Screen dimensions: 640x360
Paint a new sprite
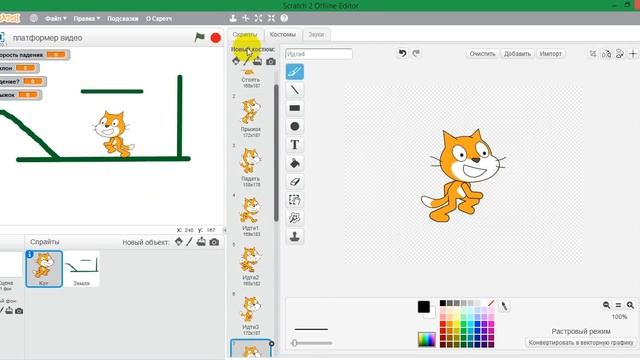[189, 242]
